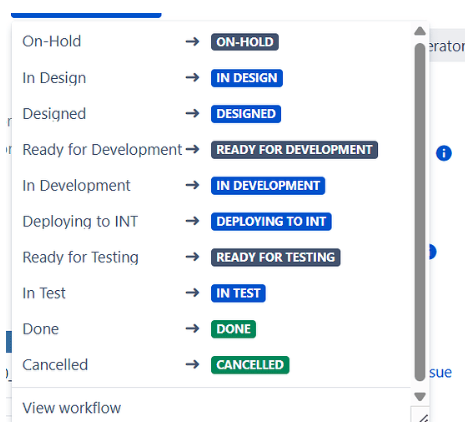Click the scrollbar up arrow
The image size is (465, 422).
(x=420, y=31)
